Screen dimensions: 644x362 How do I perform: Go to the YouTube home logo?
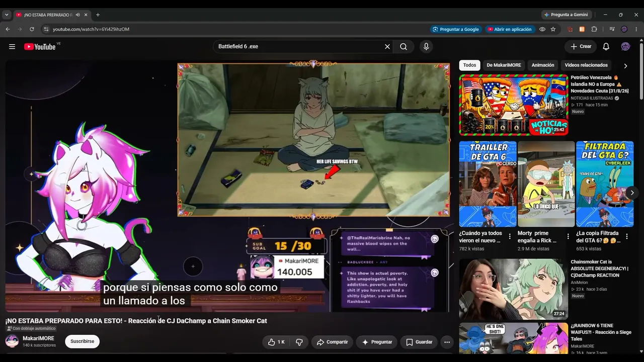point(40,47)
